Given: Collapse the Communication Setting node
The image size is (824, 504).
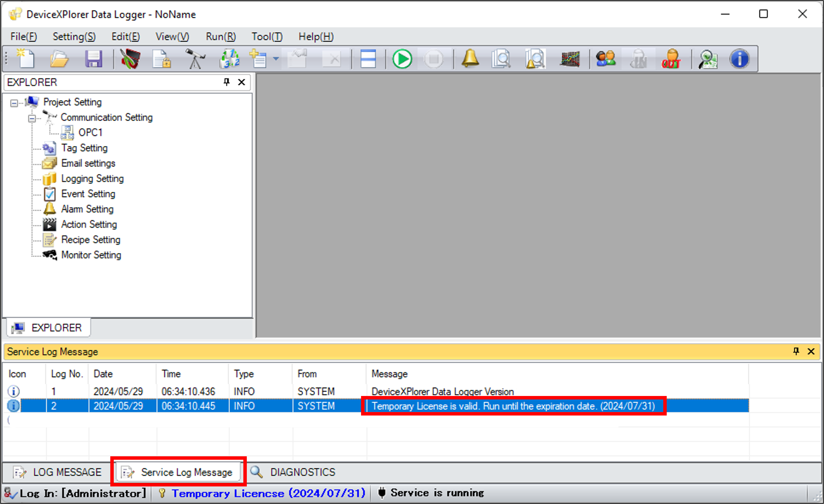Looking at the screenshot, I should point(32,118).
